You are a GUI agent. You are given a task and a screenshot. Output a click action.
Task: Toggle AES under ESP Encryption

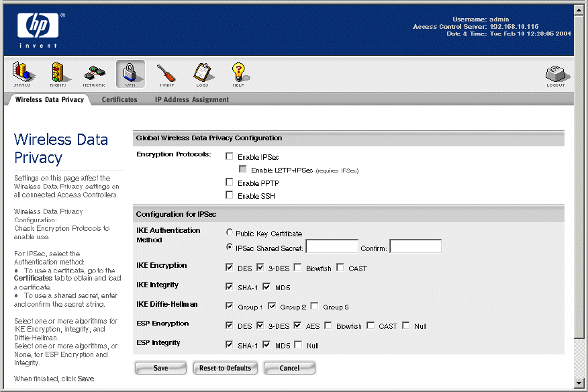297,326
